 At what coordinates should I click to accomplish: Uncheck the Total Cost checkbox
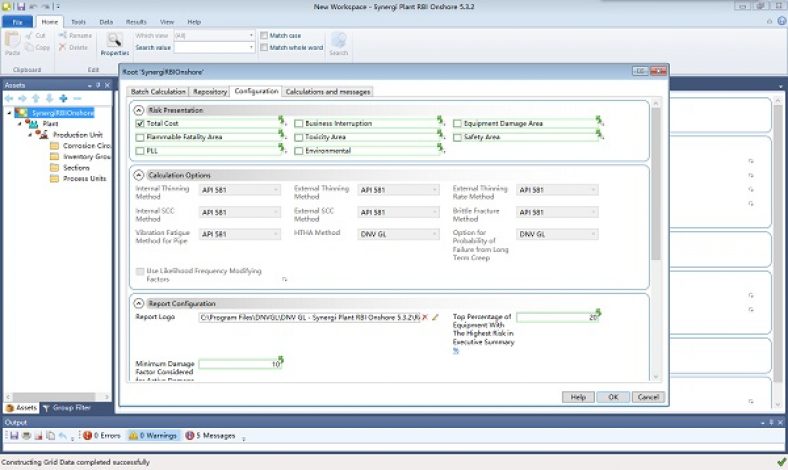click(x=140, y=124)
